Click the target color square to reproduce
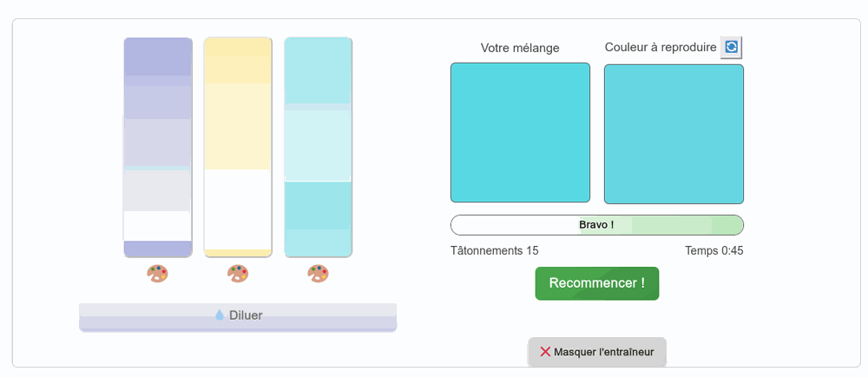The height and width of the screenshot is (378, 868). point(674,133)
